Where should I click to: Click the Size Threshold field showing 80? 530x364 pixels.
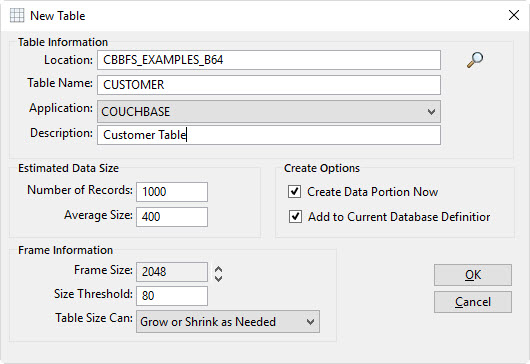click(172, 296)
